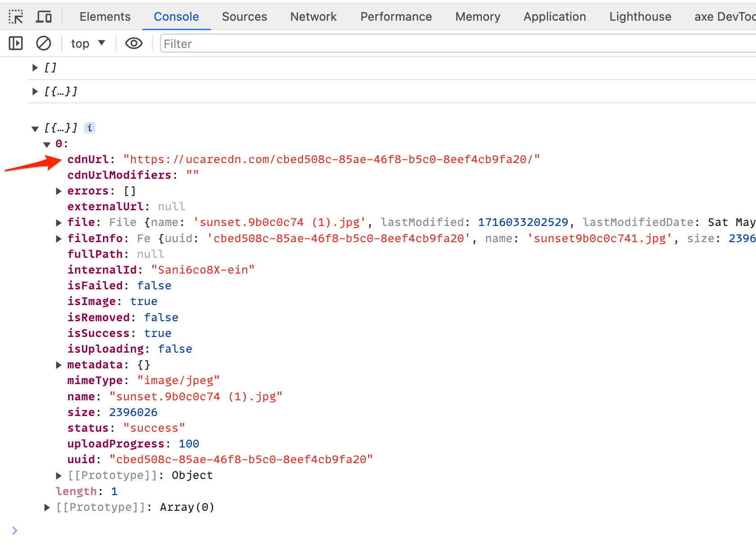Show the console sidebar
The height and width of the screenshot is (558, 756).
click(x=15, y=43)
